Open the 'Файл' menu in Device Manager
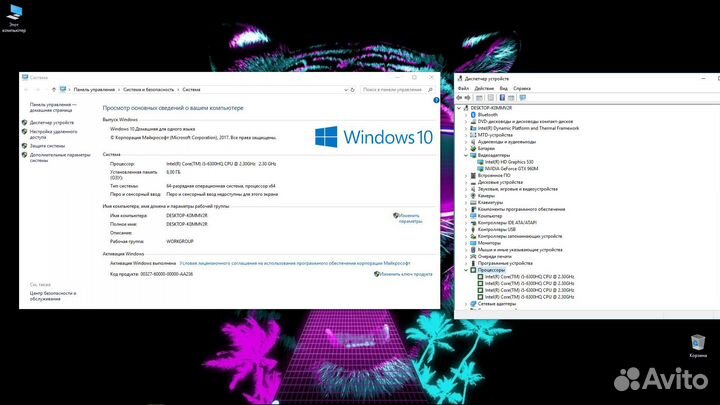 464,87
